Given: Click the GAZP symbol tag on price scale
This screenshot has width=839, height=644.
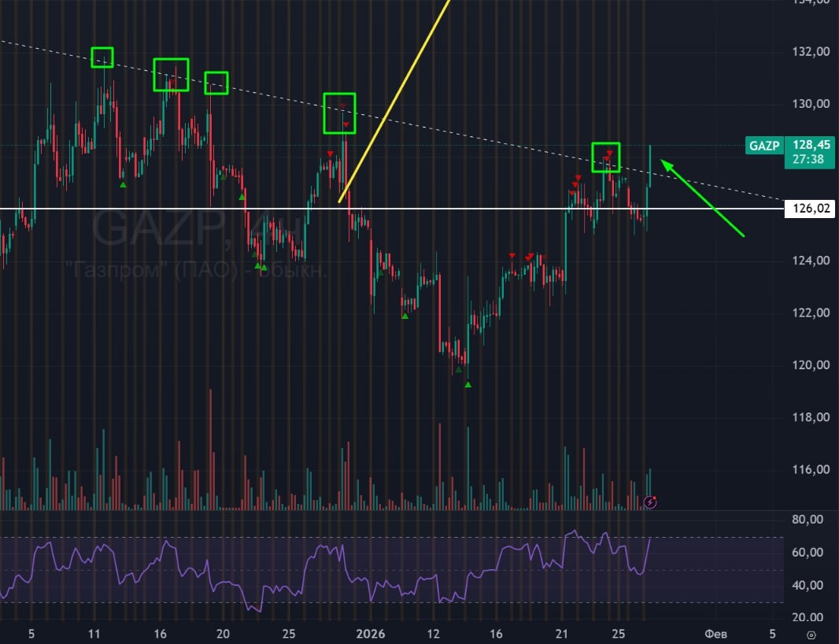Looking at the screenshot, I should click(764, 146).
